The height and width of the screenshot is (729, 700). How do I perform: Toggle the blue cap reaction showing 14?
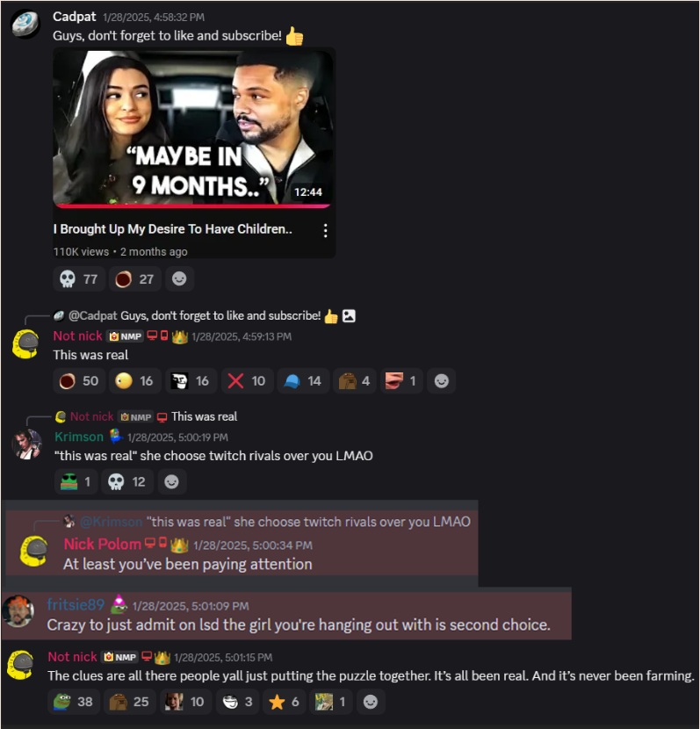[303, 381]
